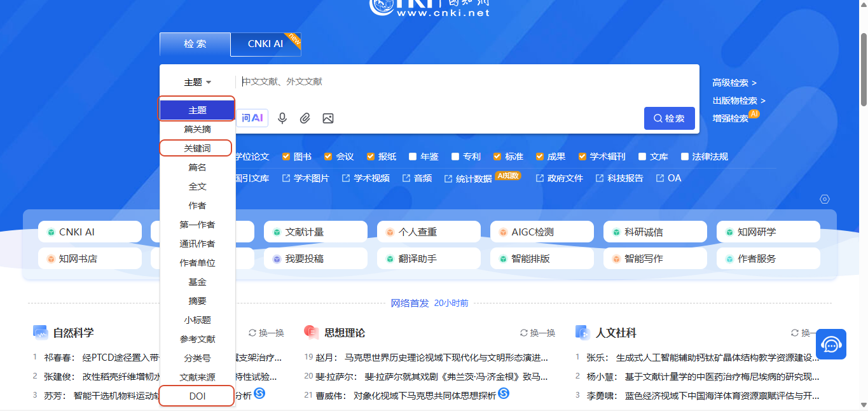Screen dimensions: 868x411
Task: Choose DOI from the dropdown list
Action: click(198, 396)
